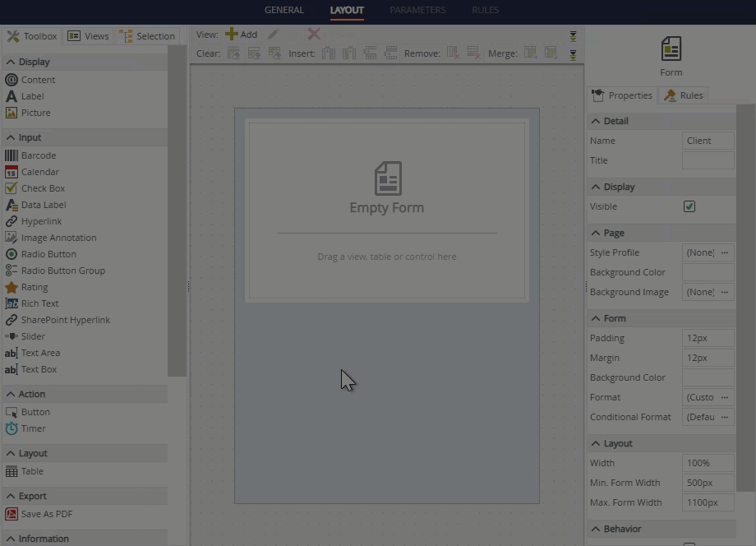The height and width of the screenshot is (546, 756).
Task: Toggle the Visible checkbox
Action: (689, 206)
